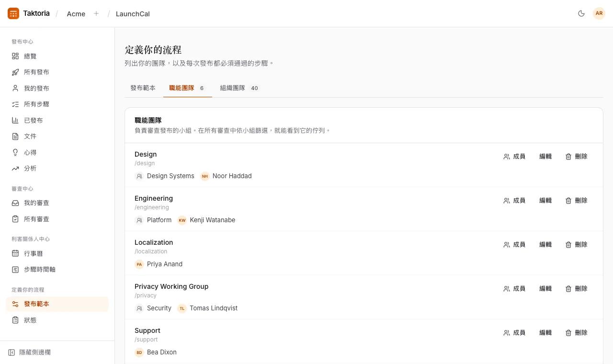Click 編輯 for Privacy Working Group

tap(545, 289)
